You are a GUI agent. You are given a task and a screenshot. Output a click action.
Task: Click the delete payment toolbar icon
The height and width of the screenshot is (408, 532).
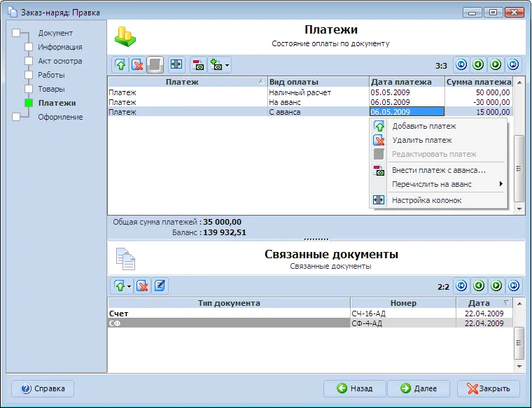pos(137,64)
